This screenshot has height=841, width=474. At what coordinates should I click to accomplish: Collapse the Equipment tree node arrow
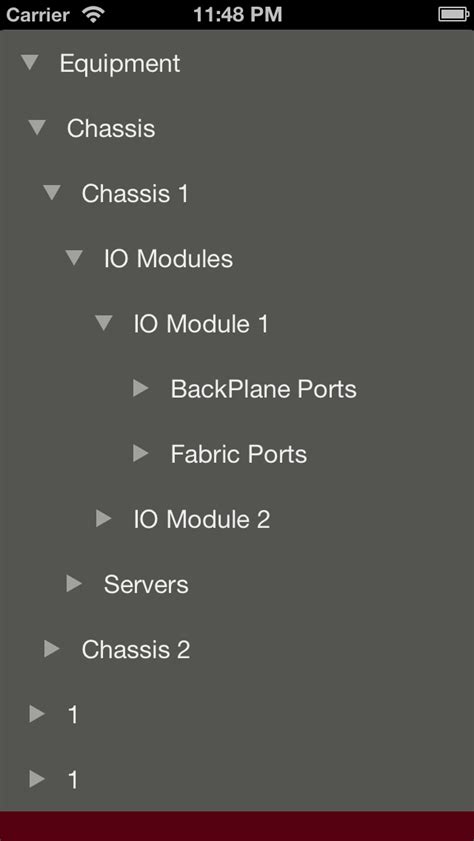[x=29, y=63]
